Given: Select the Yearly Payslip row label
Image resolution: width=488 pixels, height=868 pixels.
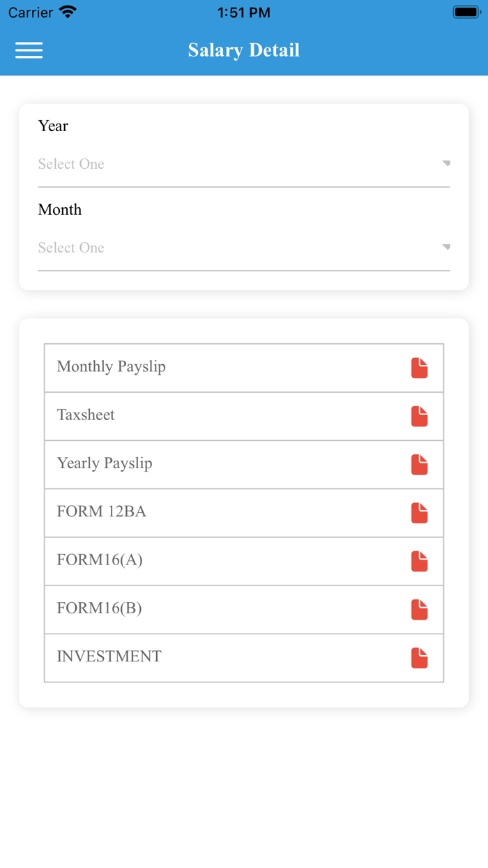Looking at the screenshot, I should pyautogui.click(x=105, y=463).
